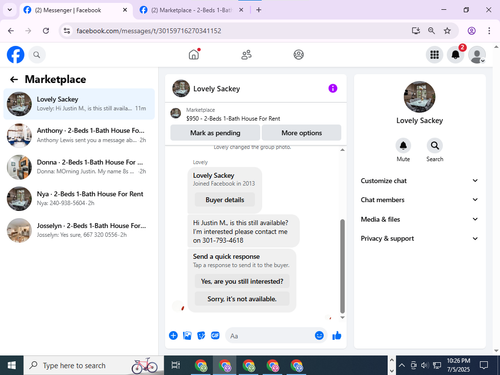Image resolution: width=500 pixels, height=375 pixels.
Task: Show hidden system tray icons chevron
Action: click(402, 365)
